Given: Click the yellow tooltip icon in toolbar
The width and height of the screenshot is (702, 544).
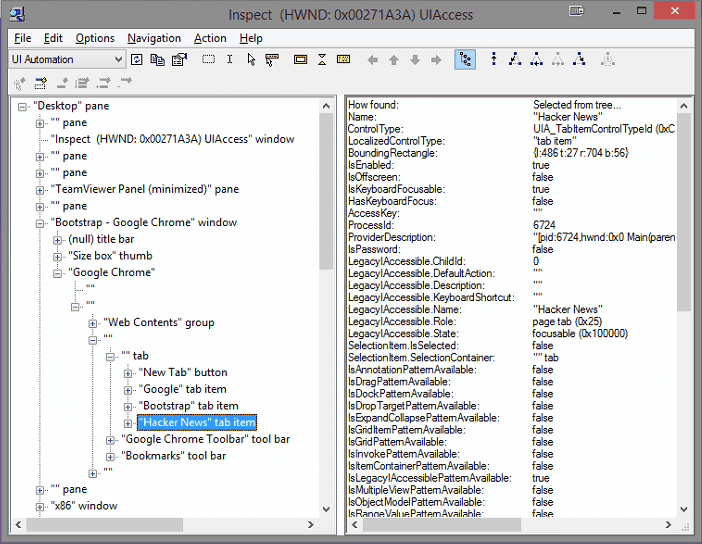Looking at the screenshot, I should pyautogui.click(x=271, y=60).
